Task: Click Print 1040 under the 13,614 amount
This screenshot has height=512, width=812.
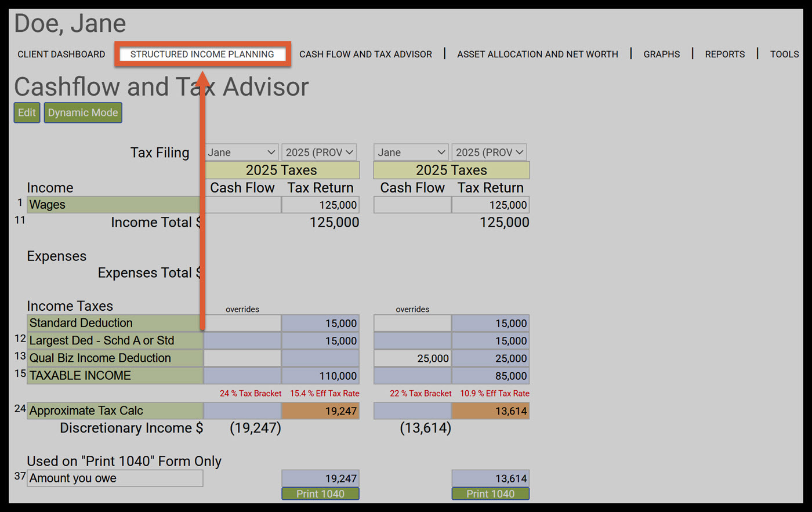Action: click(x=491, y=493)
